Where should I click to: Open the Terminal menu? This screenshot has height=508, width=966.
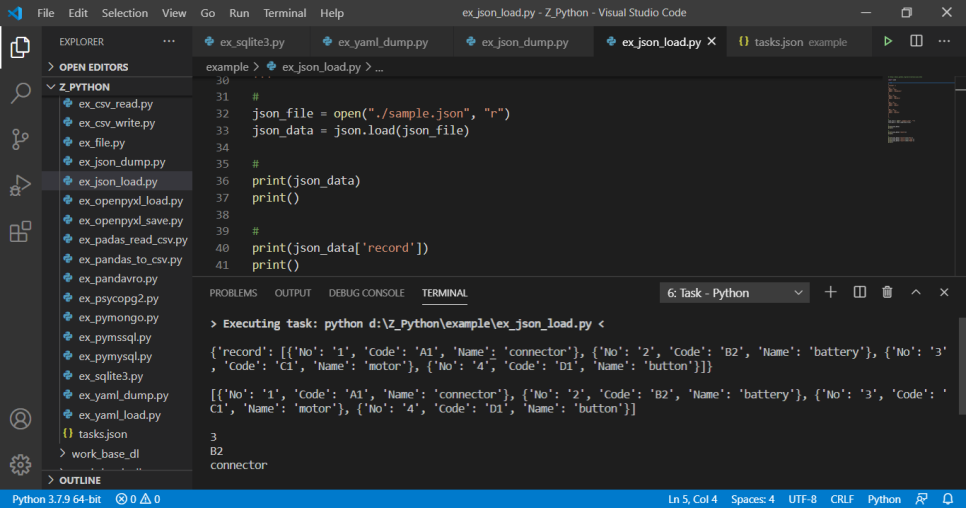click(285, 13)
